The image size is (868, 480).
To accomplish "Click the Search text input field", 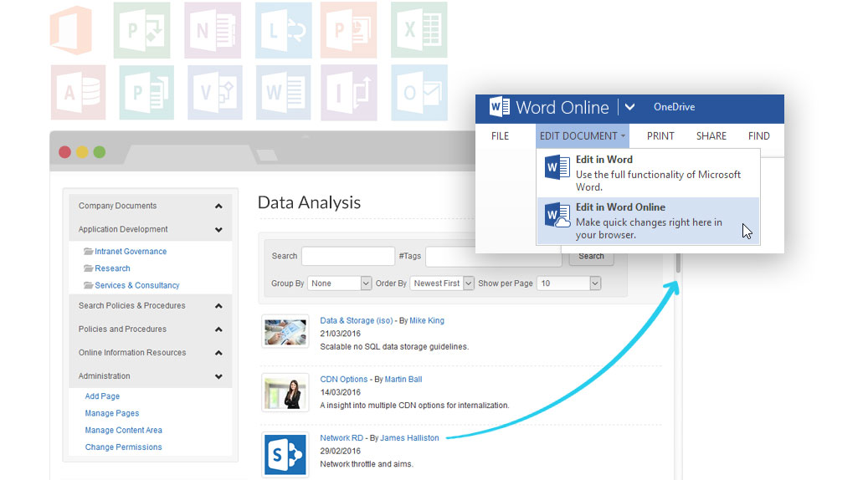I will tap(348, 256).
